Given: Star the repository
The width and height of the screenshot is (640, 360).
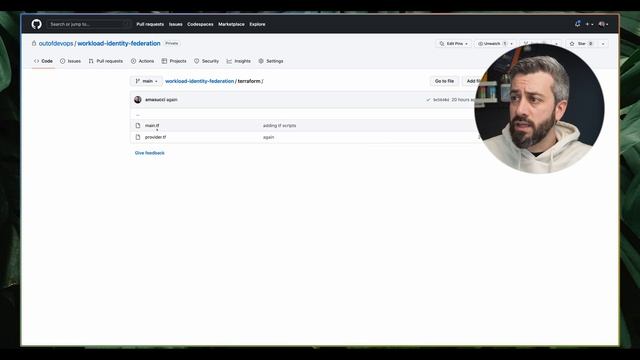Looking at the screenshot, I should tap(581, 44).
